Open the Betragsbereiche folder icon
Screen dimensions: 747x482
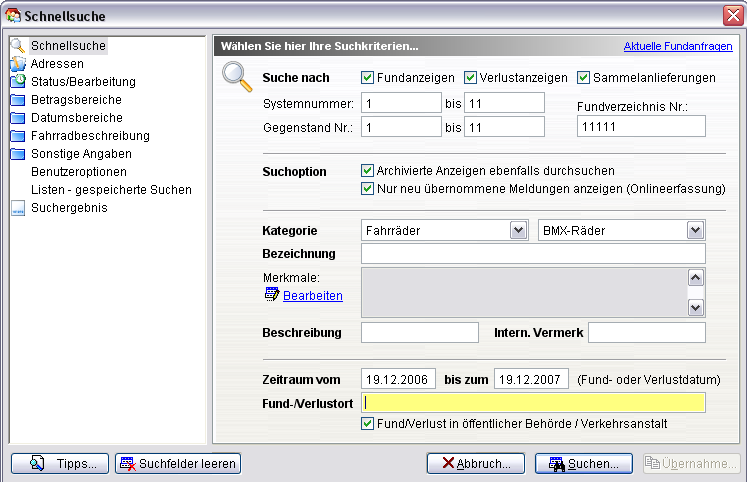click(x=17, y=100)
